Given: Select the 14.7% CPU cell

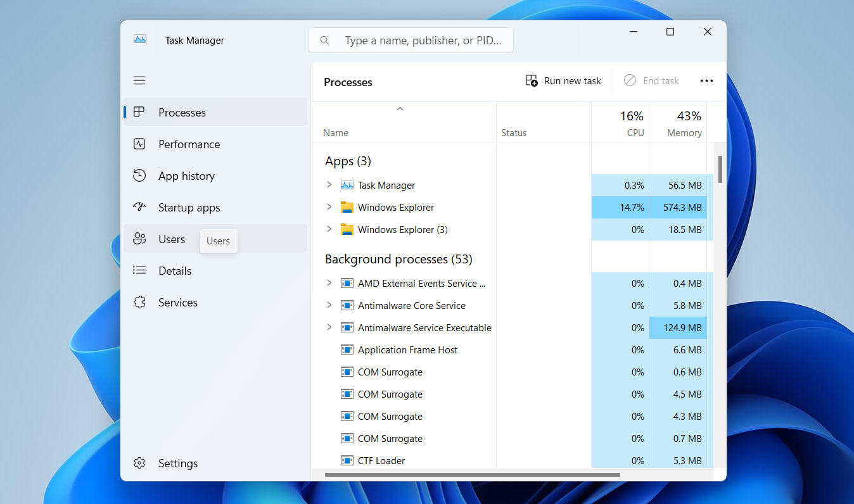Looking at the screenshot, I should (x=620, y=207).
